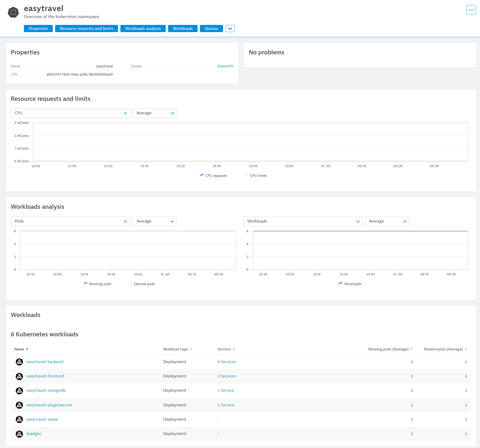This screenshot has height=448, width=480.
Task: Jump to Properties section tab
Action: coord(38,28)
